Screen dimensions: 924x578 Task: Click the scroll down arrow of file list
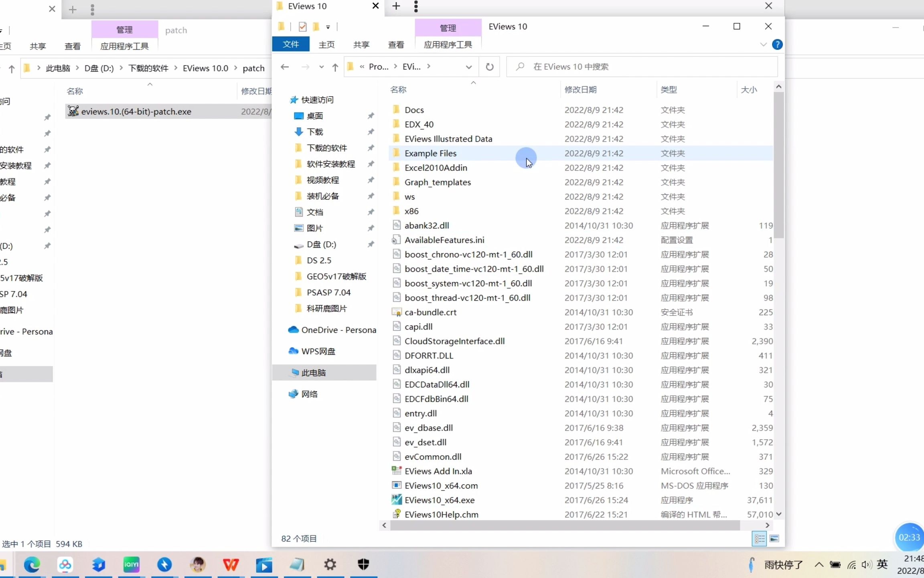pos(779,514)
